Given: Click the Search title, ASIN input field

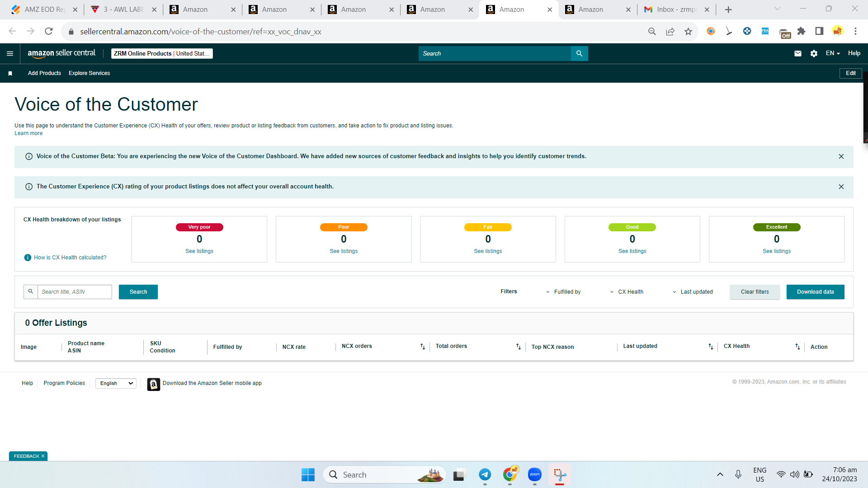Looking at the screenshot, I should pos(75,292).
